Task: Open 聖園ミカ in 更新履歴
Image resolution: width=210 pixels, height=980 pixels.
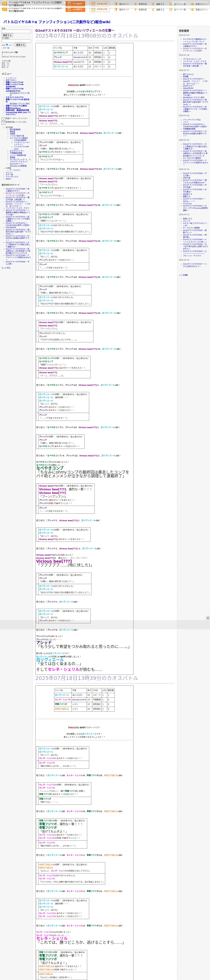Action: coord(187,196)
